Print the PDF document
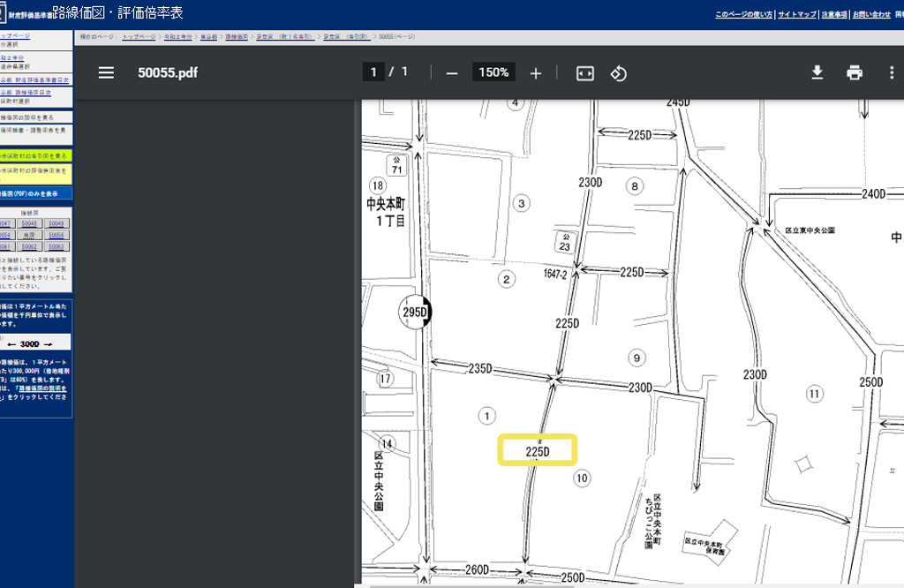 (854, 72)
